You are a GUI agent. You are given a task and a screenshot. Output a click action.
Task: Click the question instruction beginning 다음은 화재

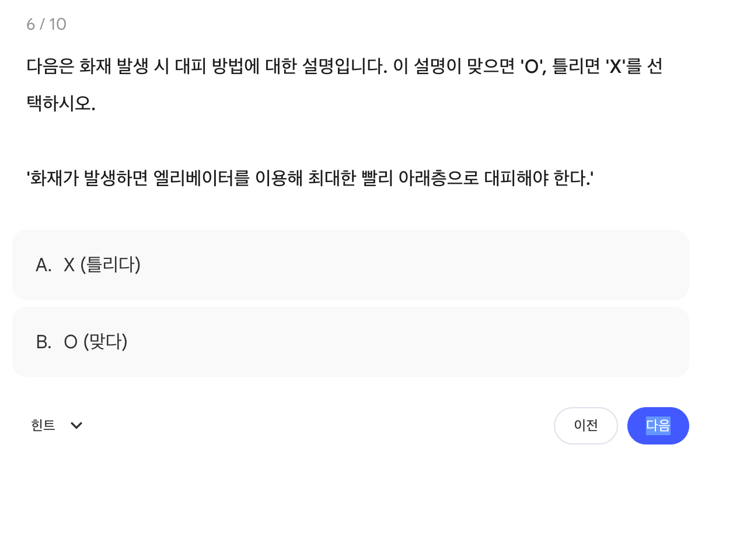(344, 66)
